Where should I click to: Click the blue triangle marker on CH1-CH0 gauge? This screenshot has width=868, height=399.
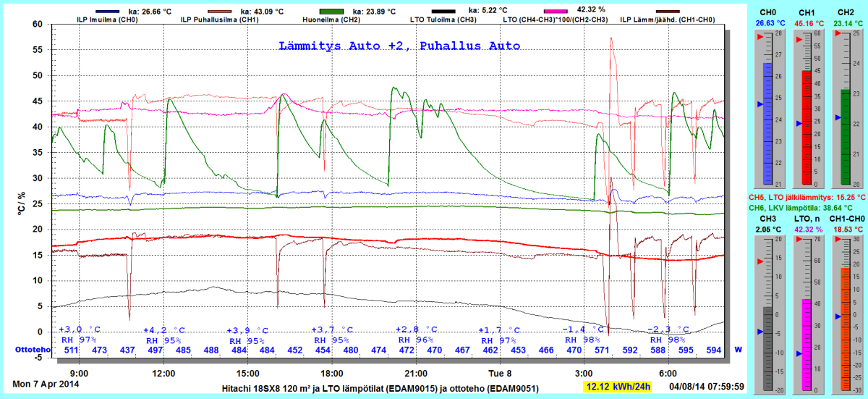838,316
